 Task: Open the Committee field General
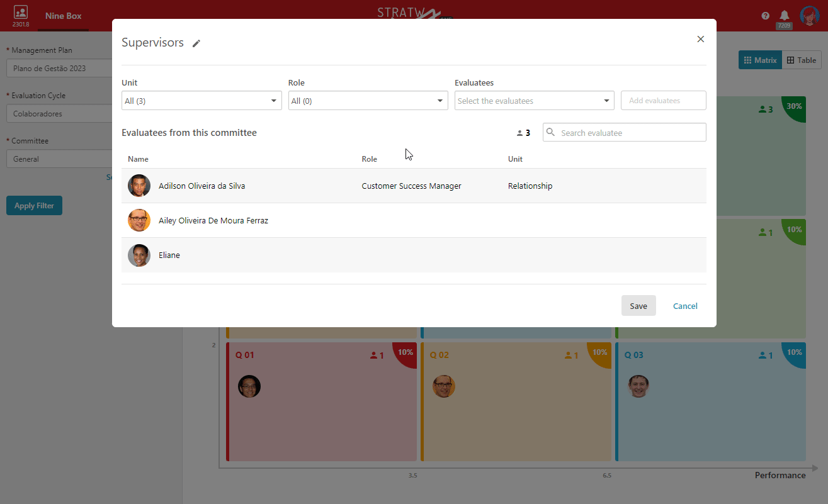[x=60, y=159]
